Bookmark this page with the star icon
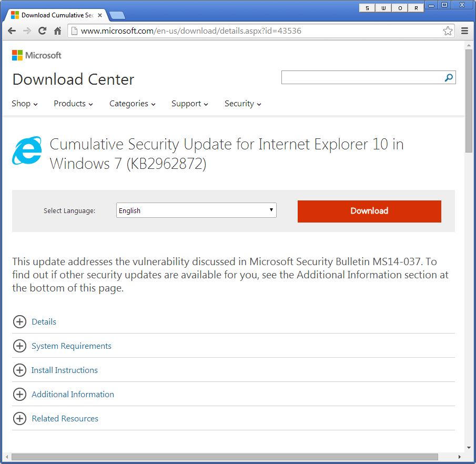 coord(448,31)
